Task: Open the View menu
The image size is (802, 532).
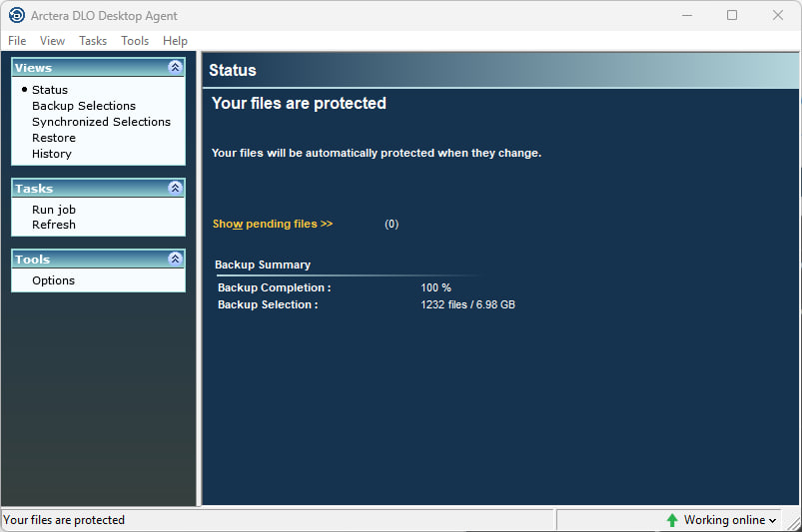Action: [x=52, y=41]
